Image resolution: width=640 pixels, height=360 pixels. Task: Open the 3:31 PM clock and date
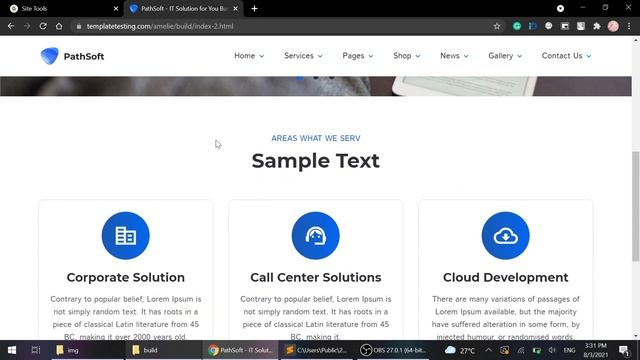(595, 350)
